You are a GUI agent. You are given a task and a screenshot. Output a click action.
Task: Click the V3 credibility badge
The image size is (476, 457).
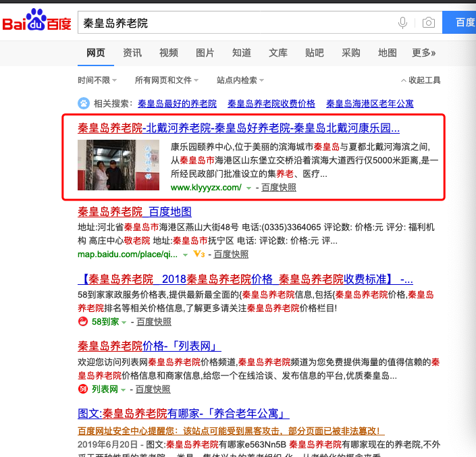tap(199, 254)
